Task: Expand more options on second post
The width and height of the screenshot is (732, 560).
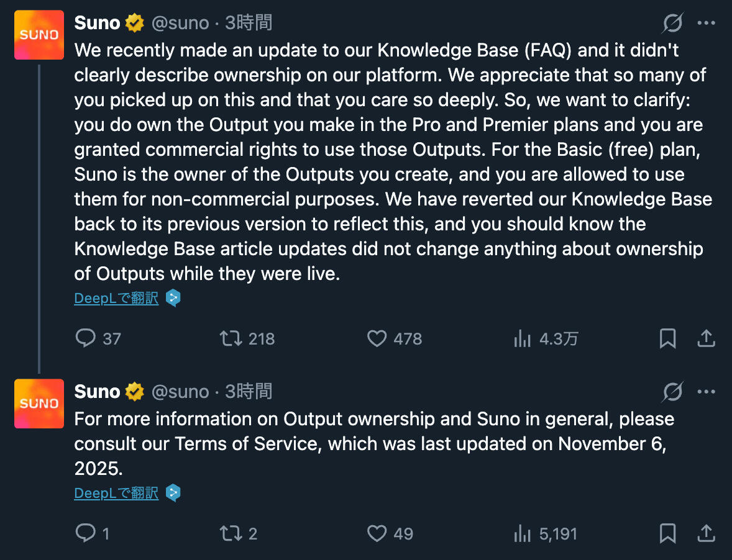Action: click(707, 392)
